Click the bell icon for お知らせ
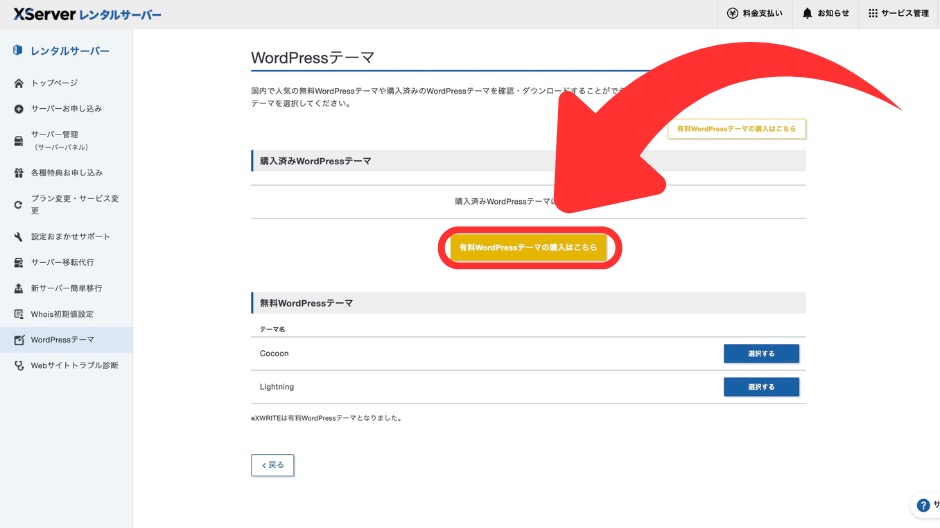 (807, 13)
